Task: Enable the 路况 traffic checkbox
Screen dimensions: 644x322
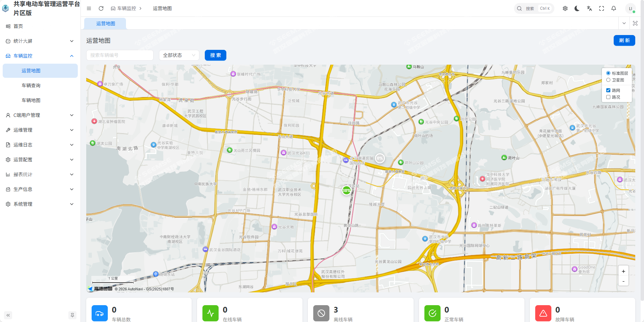Action: 608,97
